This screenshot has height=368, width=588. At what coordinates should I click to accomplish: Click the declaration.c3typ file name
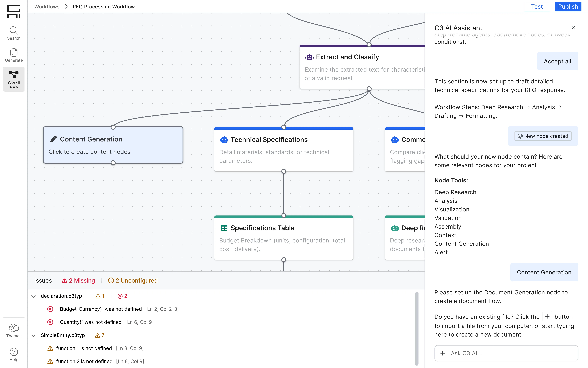click(x=61, y=296)
